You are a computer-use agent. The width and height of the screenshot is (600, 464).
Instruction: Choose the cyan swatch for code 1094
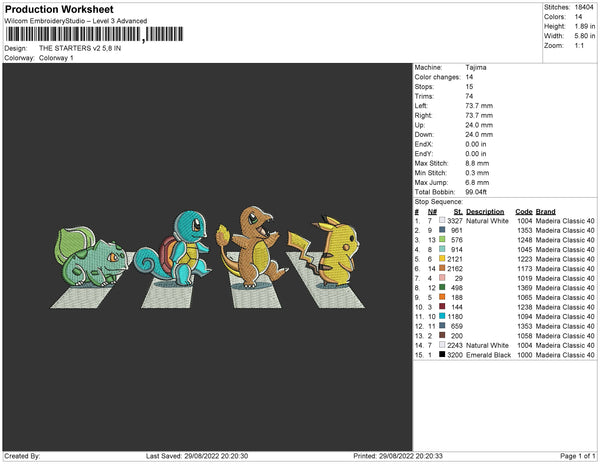pos(442,316)
